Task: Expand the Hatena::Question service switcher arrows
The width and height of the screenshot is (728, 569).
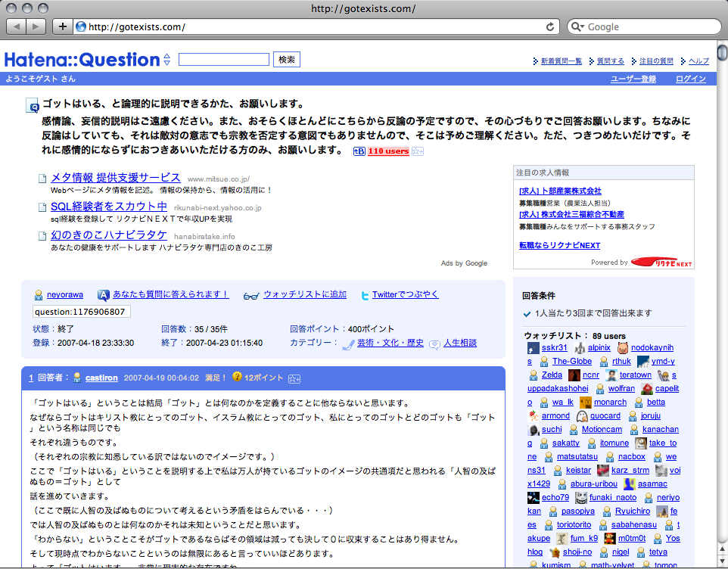Action: click(167, 60)
